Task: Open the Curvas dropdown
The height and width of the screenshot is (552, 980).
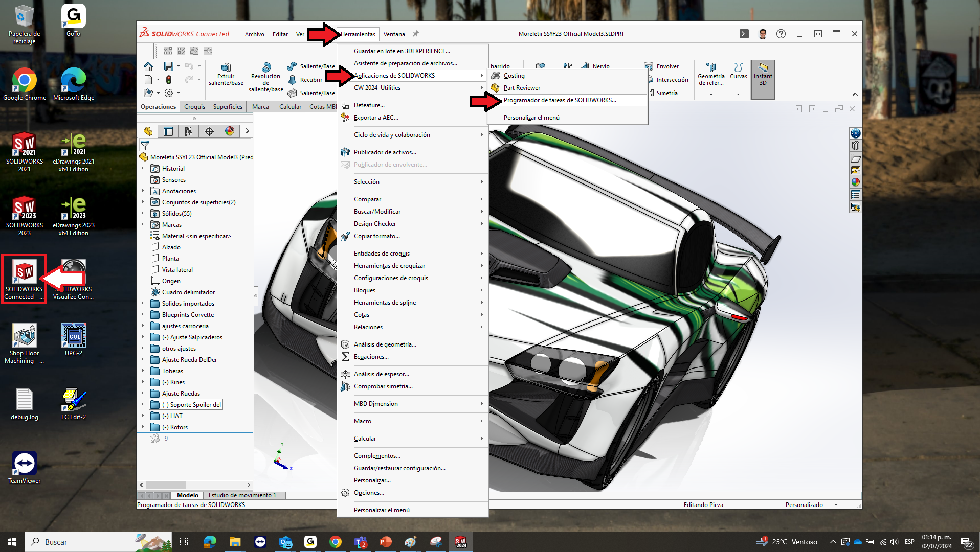Action: tap(738, 94)
